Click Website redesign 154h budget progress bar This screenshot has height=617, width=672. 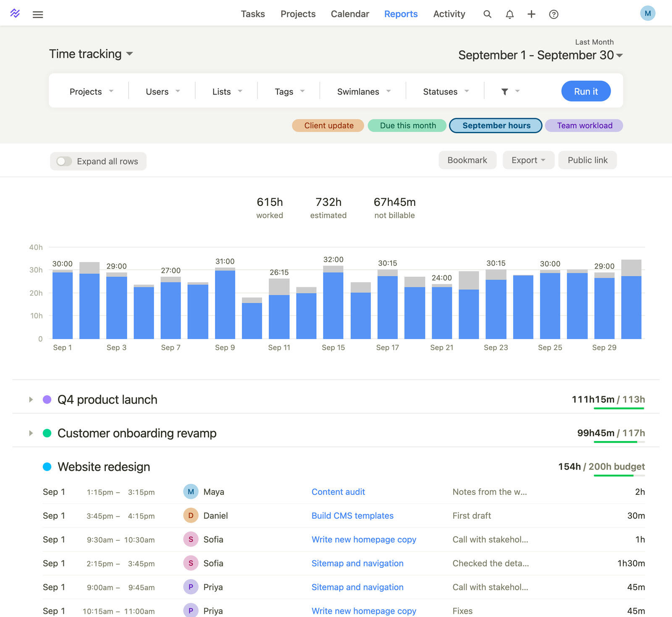(x=619, y=475)
